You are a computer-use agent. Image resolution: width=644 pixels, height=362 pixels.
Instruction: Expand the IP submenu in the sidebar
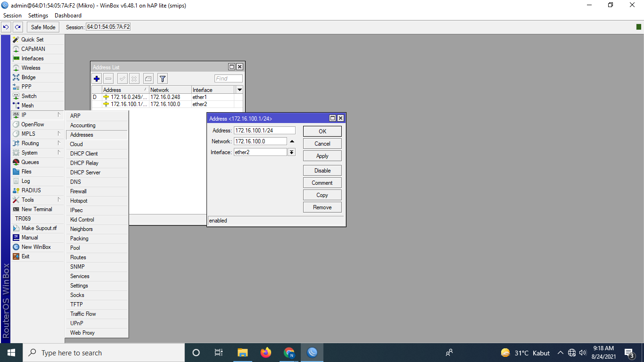tap(37, 115)
